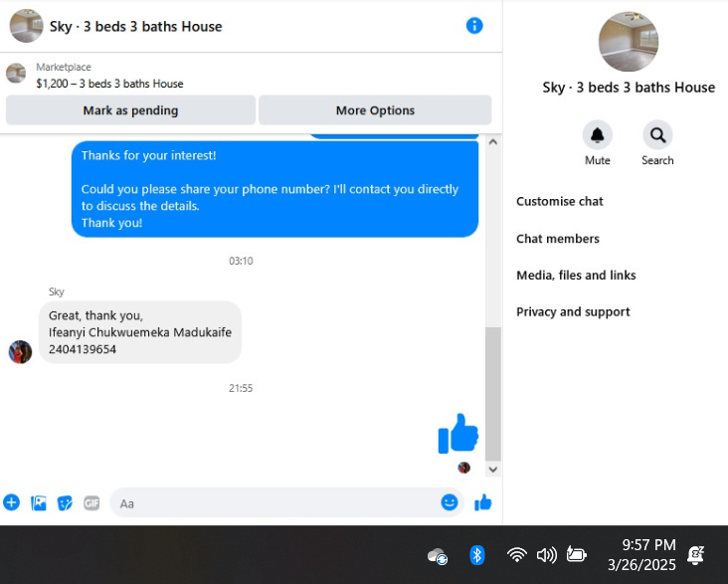Click More Options button
This screenshot has height=584, width=728.
[375, 110]
